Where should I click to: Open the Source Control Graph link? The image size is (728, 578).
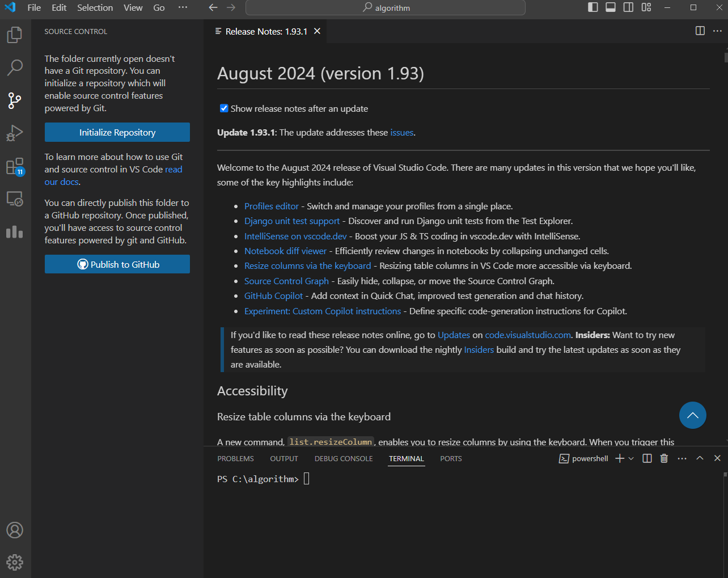(x=286, y=281)
